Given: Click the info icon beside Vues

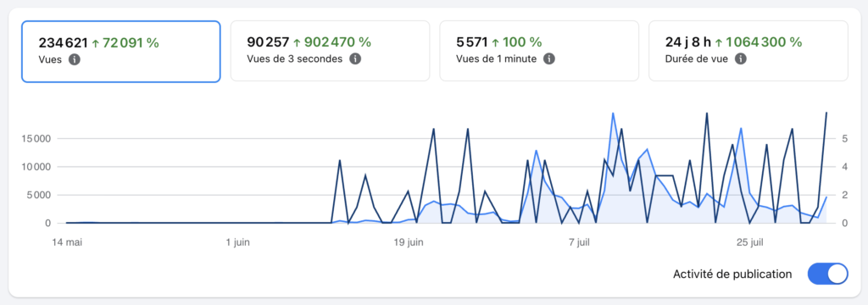Looking at the screenshot, I should coord(75,59).
